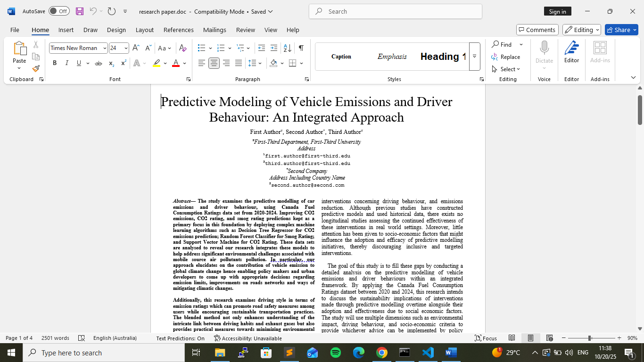Click the Share button
The width and height of the screenshot is (644, 362).
[621, 30]
